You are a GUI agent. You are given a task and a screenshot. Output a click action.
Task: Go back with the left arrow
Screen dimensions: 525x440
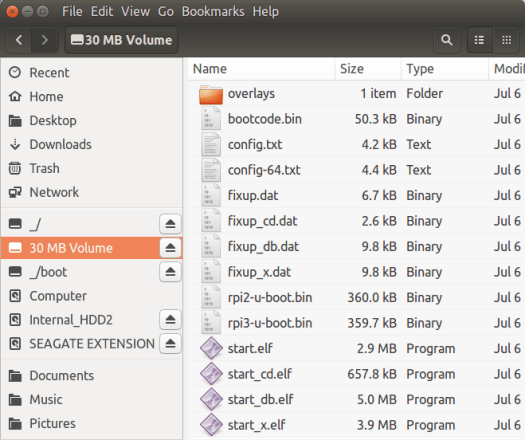[19, 40]
